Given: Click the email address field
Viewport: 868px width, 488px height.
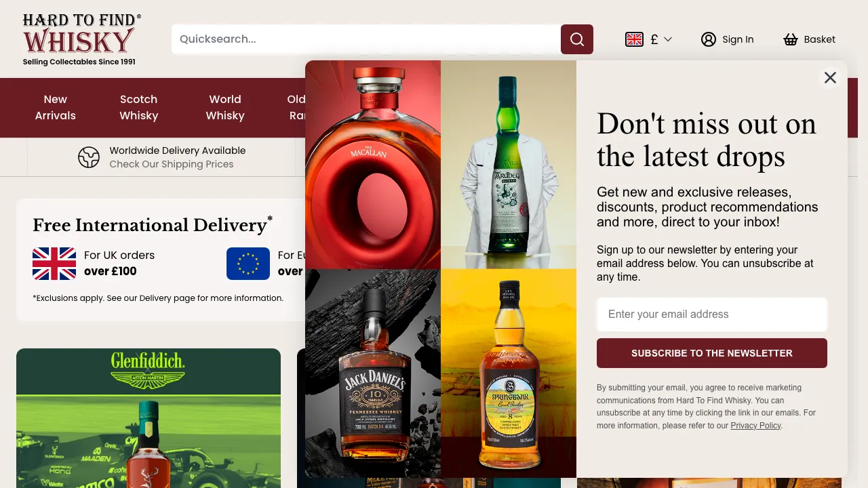Looking at the screenshot, I should (x=711, y=314).
